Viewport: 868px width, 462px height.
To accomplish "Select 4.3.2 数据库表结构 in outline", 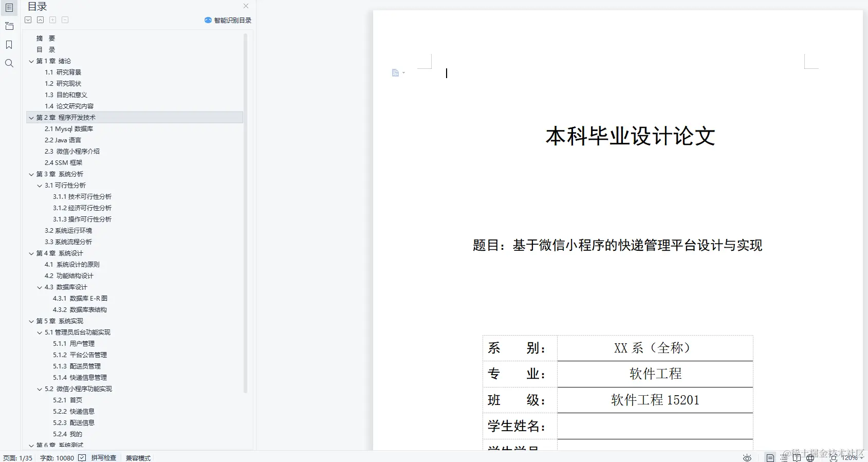I will (80, 310).
